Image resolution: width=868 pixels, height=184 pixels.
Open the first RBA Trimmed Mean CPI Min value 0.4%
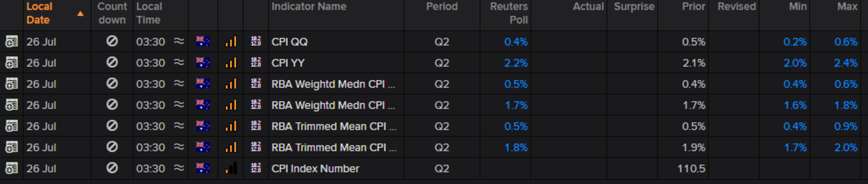tap(795, 126)
